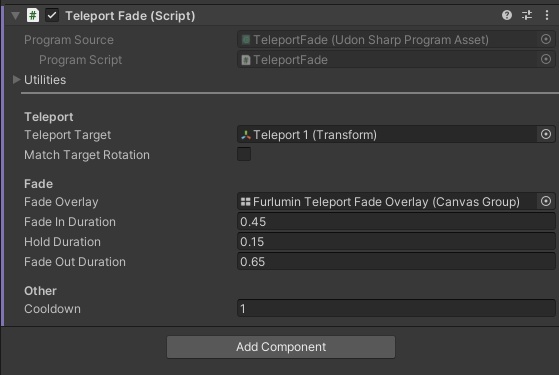Click the Match Target Rotation label
Image resolution: width=559 pixels, height=375 pixels.
(87, 155)
